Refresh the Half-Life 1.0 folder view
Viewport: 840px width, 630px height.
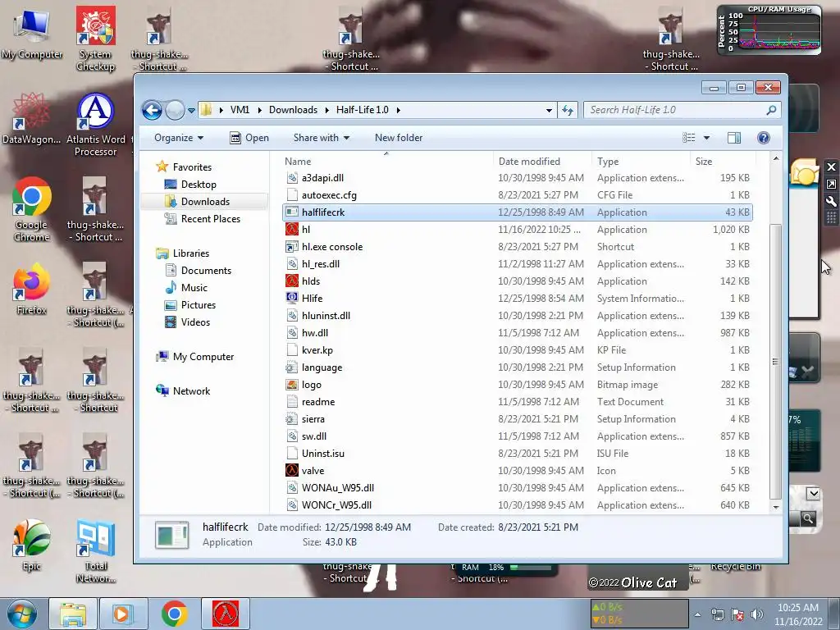[x=568, y=111]
